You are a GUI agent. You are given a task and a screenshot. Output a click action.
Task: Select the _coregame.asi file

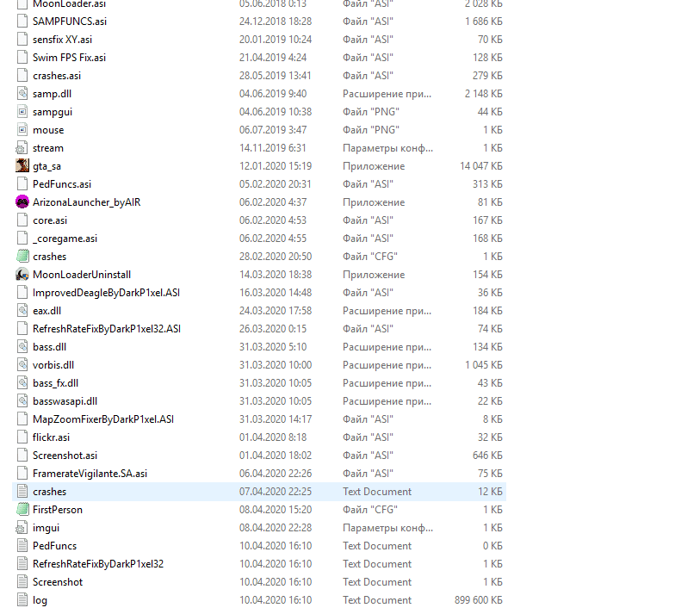click(x=65, y=239)
